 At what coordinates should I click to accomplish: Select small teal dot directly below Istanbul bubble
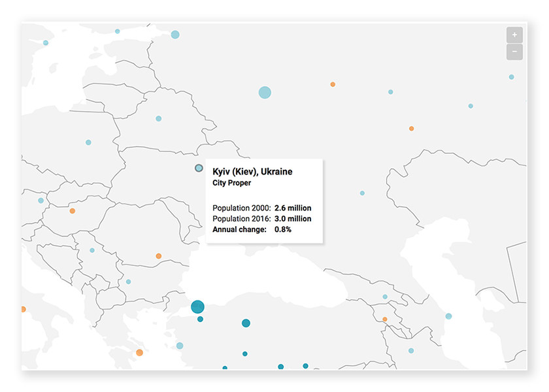200,319
